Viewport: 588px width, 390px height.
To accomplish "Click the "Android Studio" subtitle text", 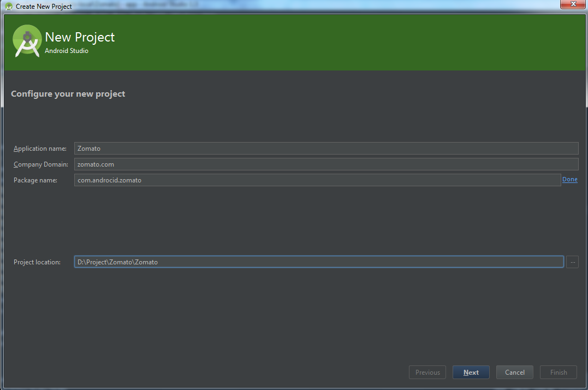I will (x=67, y=51).
